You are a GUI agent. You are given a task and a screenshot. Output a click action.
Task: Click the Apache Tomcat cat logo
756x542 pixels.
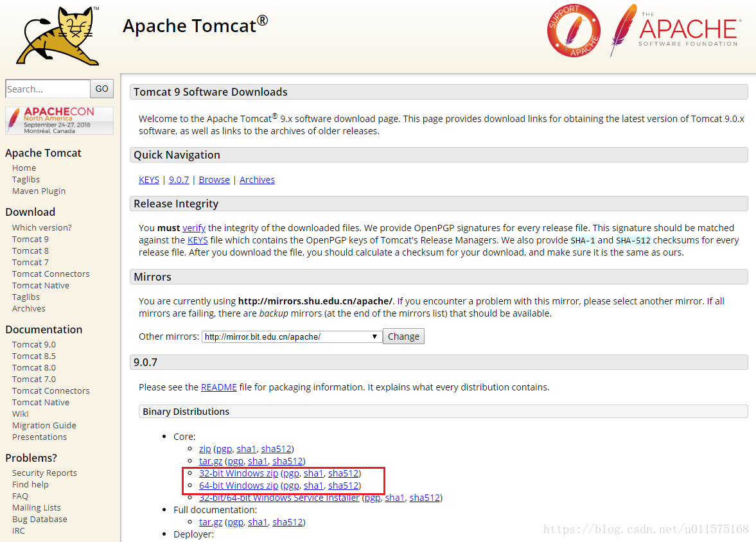[58, 36]
